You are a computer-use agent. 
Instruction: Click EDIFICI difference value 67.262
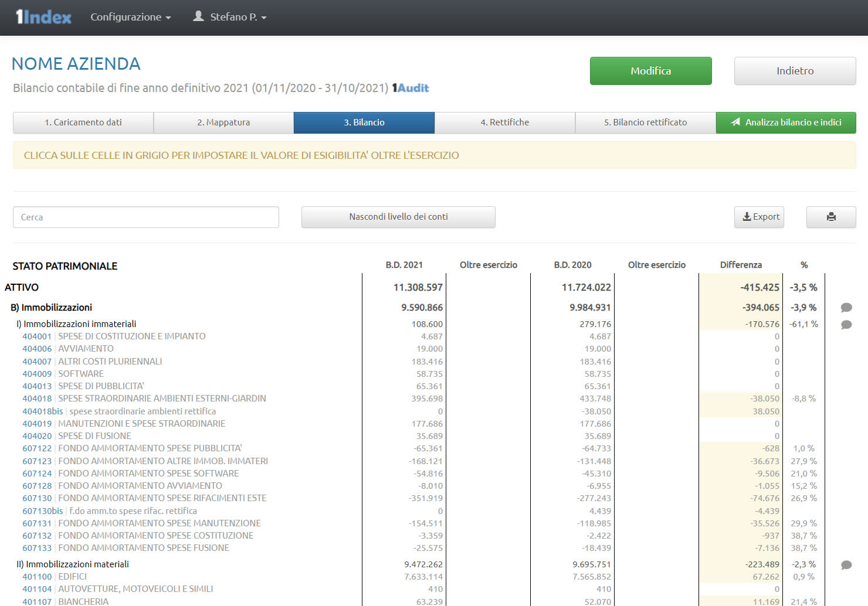766,577
